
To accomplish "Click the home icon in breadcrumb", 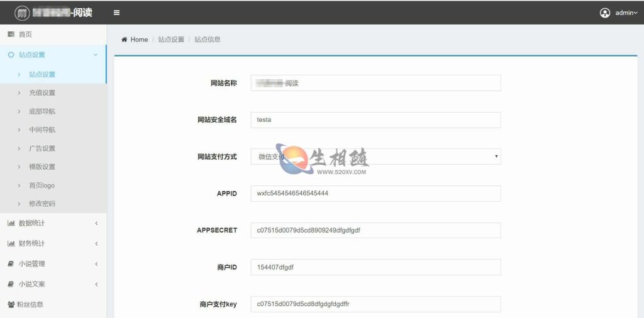I will 124,40.
